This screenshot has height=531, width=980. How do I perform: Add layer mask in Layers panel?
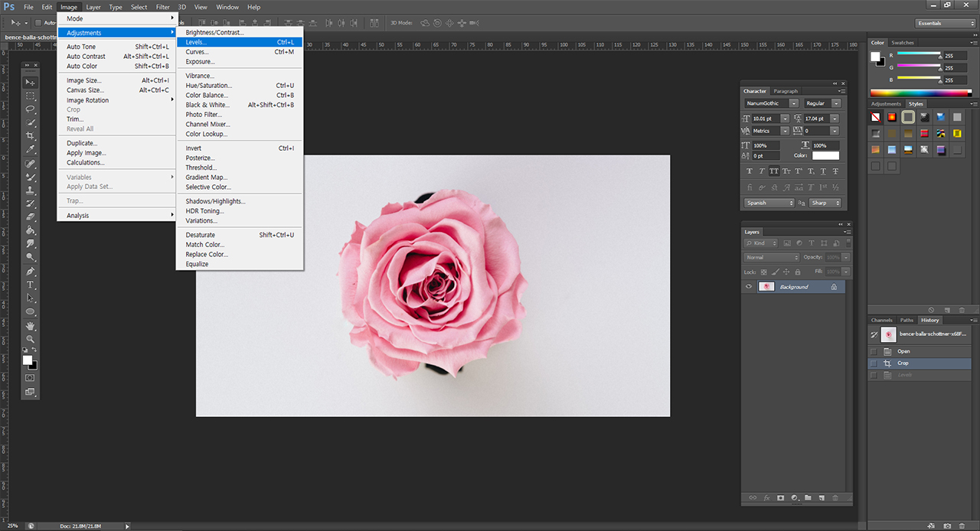[780, 498]
